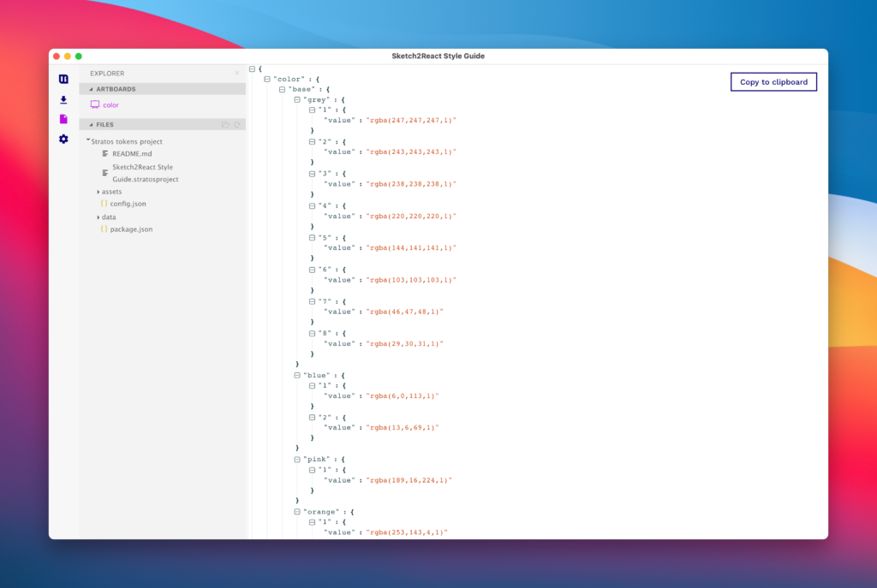Refresh the file tree using the FILES header icon
877x588 pixels.
239,124
